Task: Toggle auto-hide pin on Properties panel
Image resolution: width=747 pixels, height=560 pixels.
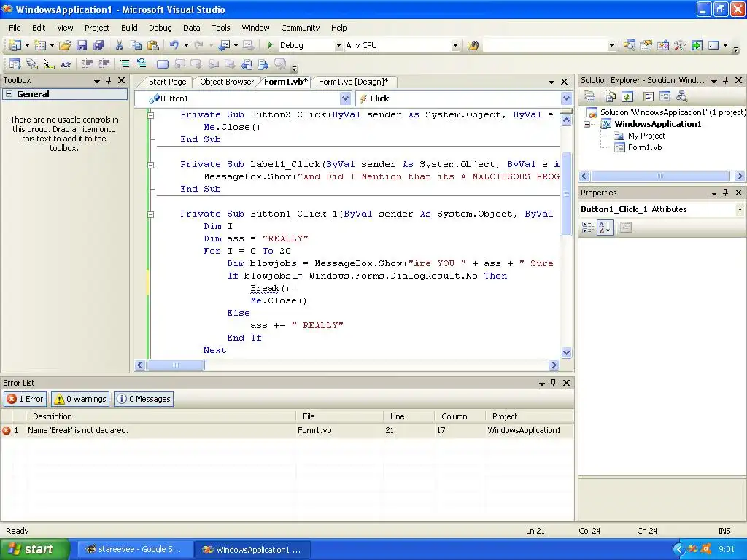Action: (x=726, y=192)
